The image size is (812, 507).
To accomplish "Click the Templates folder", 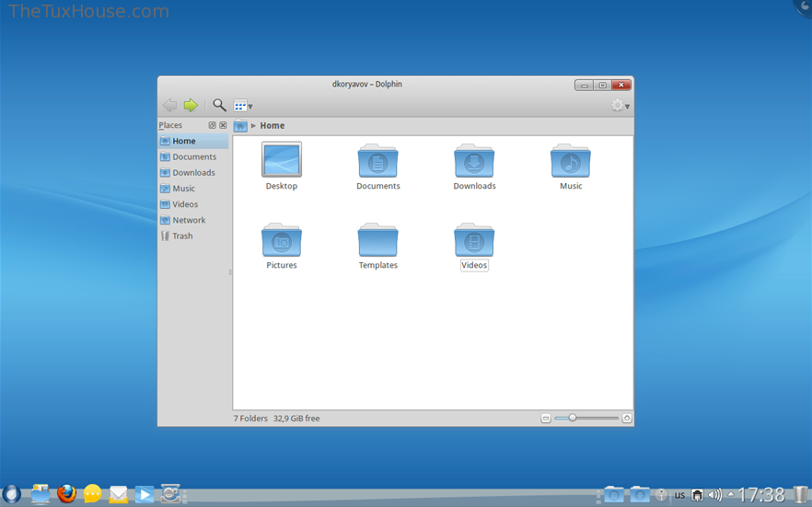I will [377, 241].
